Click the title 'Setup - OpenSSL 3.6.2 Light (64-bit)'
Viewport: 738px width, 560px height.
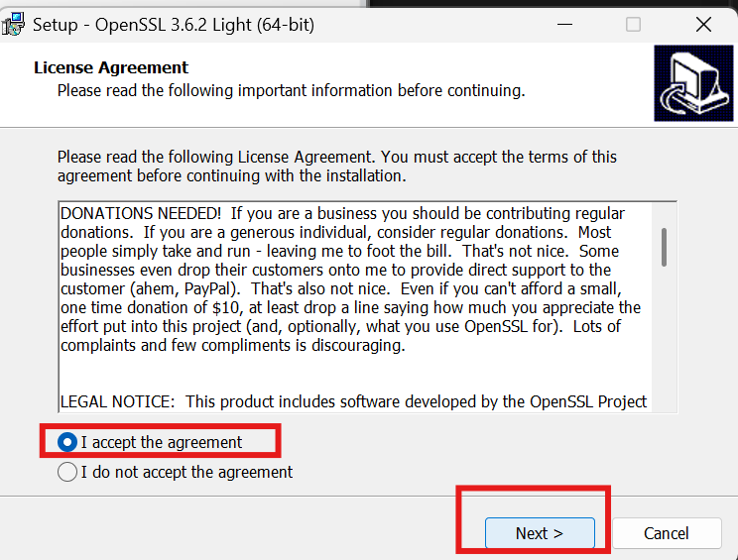coord(174,25)
